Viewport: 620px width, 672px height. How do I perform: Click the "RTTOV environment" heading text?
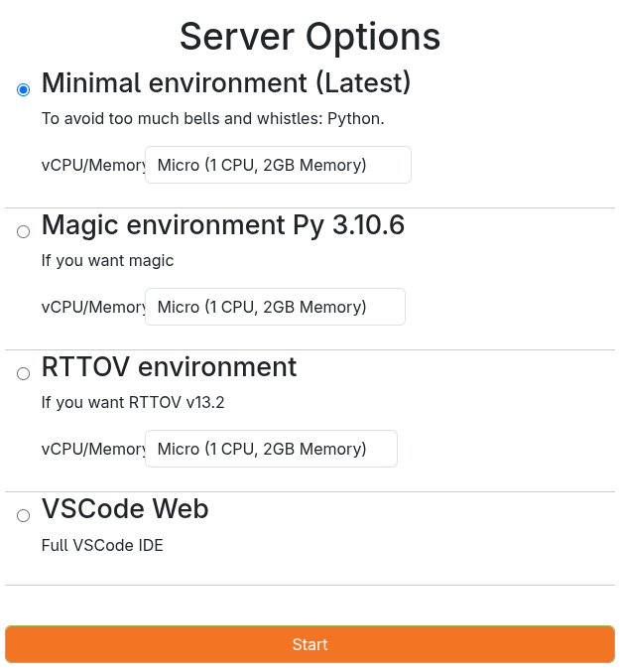click(x=170, y=366)
